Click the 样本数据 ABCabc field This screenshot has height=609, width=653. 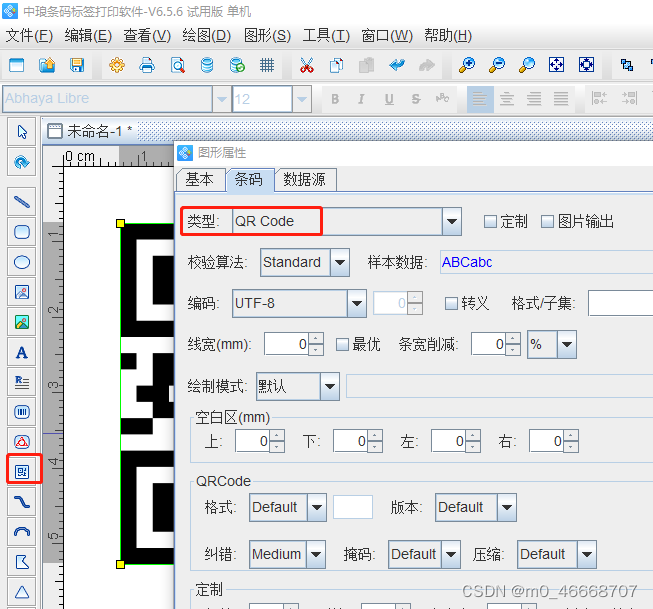point(546,262)
